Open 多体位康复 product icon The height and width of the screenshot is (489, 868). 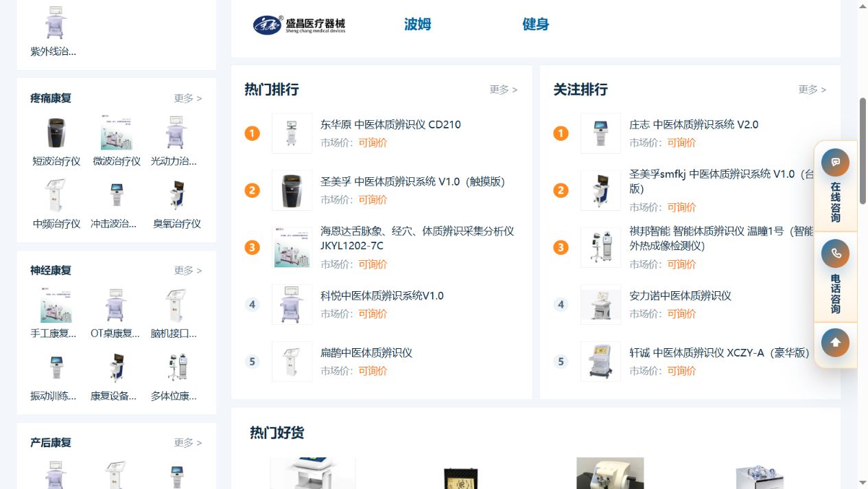pos(176,368)
